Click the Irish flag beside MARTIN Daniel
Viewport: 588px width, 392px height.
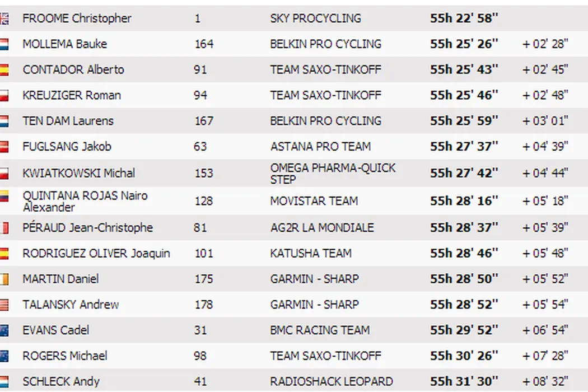(x=4, y=279)
